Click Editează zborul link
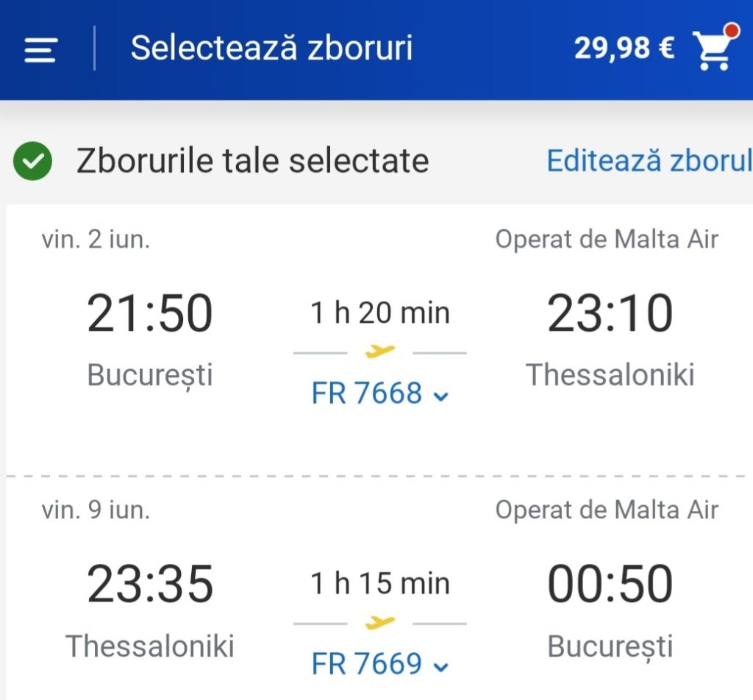Viewport: 753px width, 700px height. coord(649,160)
